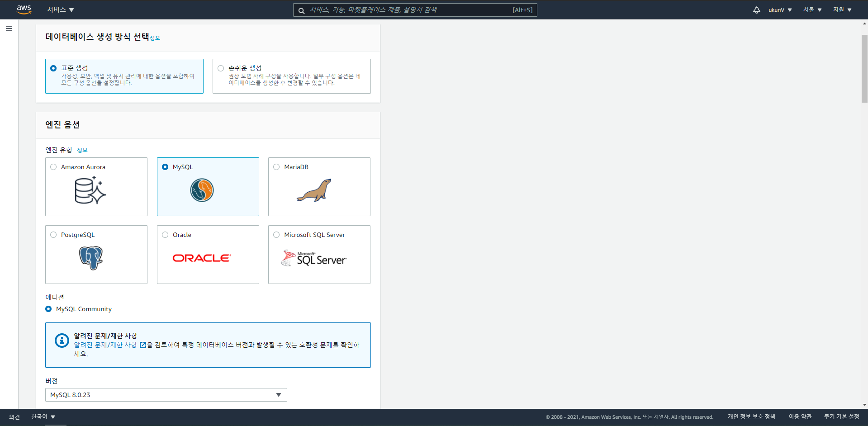Choose Microsoft SQL Server engine radio
Screen dimensions: 868x426
tap(276, 235)
